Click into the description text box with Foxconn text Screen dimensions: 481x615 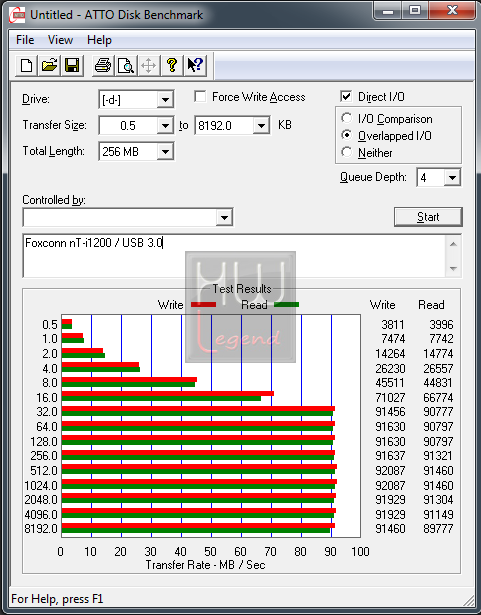click(234, 256)
